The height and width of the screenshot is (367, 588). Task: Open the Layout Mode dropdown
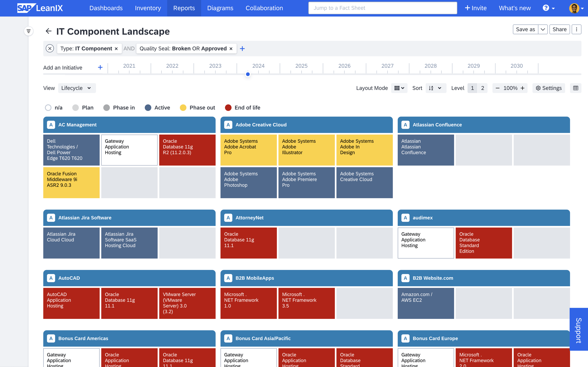(399, 88)
